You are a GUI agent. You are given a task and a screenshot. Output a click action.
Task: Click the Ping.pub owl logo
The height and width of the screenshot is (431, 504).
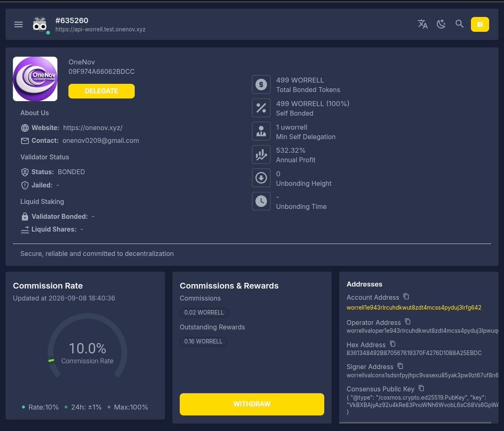pos(40,25)
